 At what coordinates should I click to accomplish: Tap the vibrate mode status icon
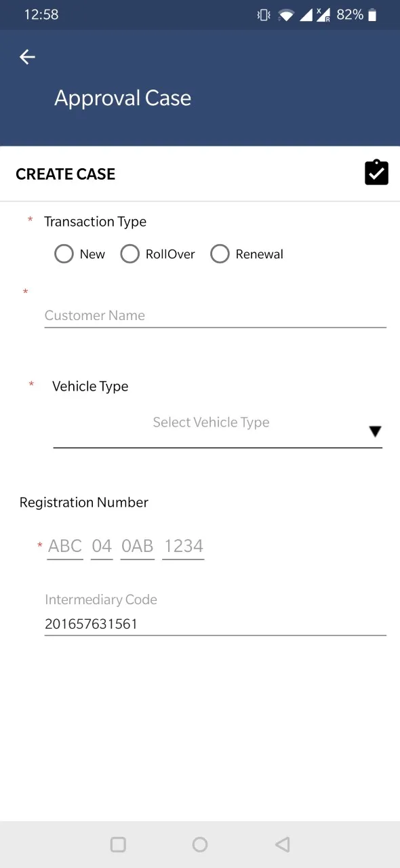pyautogui.click(x=264, y=15)
